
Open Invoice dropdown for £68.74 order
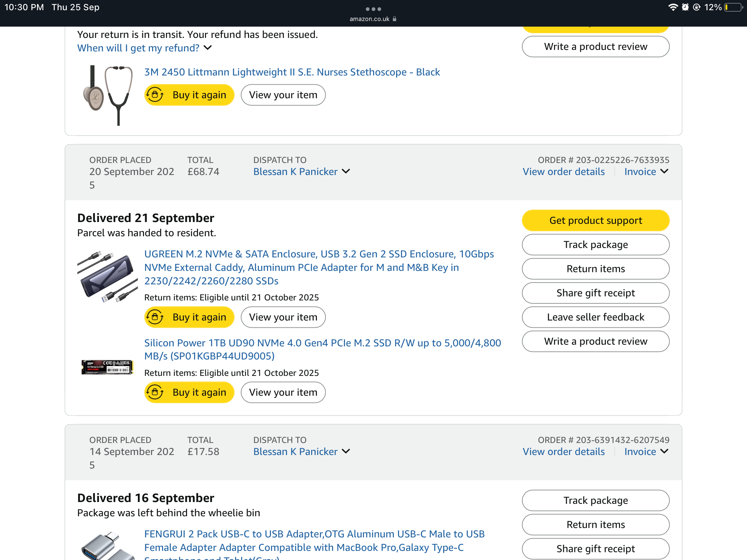[646, 172]
